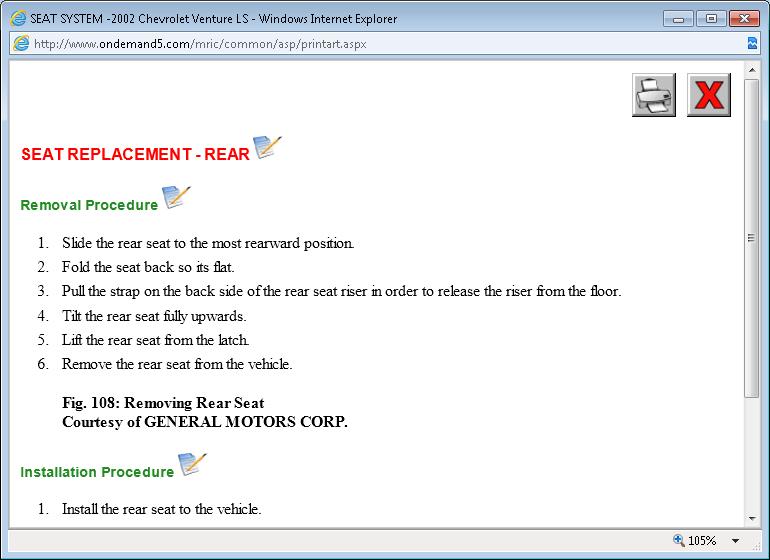This screenshot has width=770, height=560.
Task: Click the red X close article button
Action: coord(709,95)
